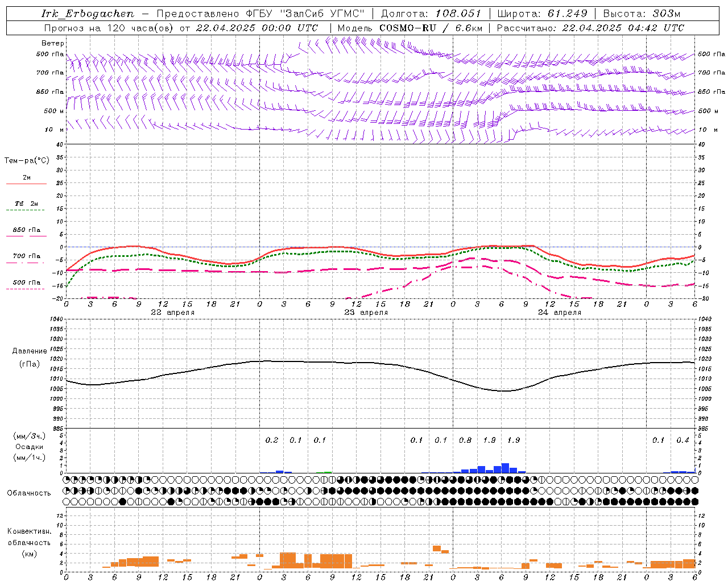
Task: Click the 0.4 precipitation amount value
Action: pyautogui.click(x=682, y=440)
